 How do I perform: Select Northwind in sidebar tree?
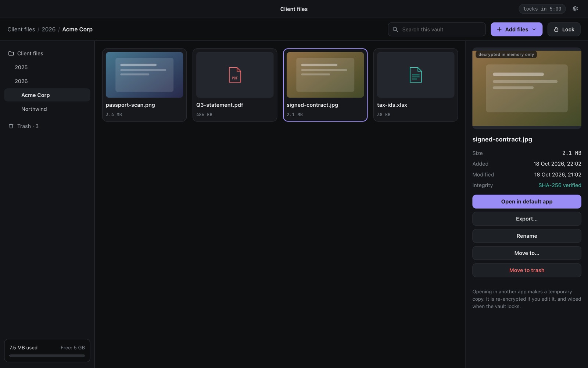[47, 109]
